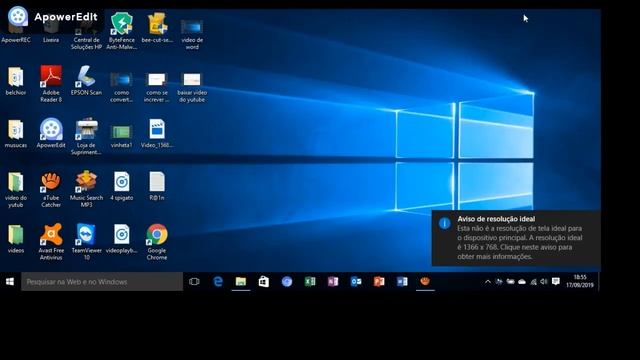The height and width of the screenshot is (360, 640).
Task: Select the Lixeira recycle bin desktop icon
Action: (51, 31)
